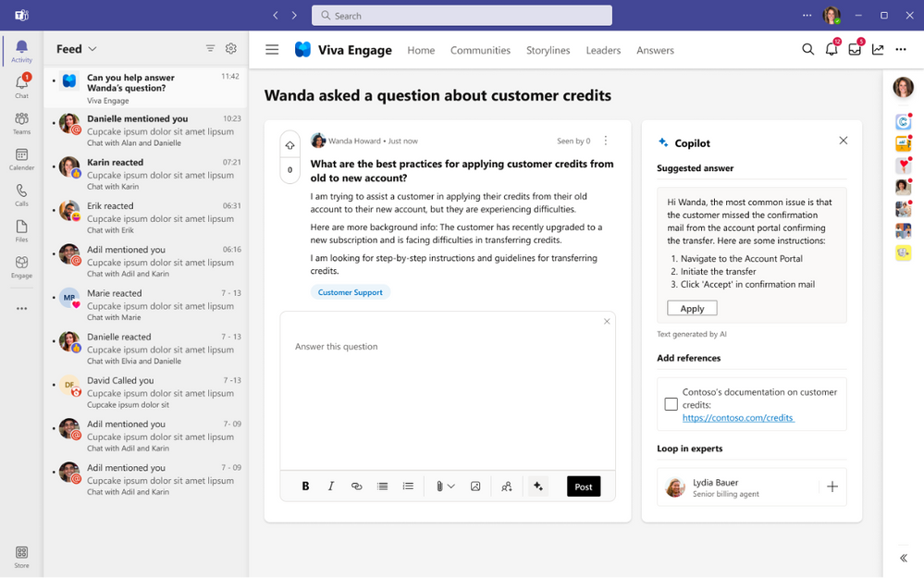Open the analytics chart icon
The width and height of the screenshot is (924, 578).
click(878, 50)
